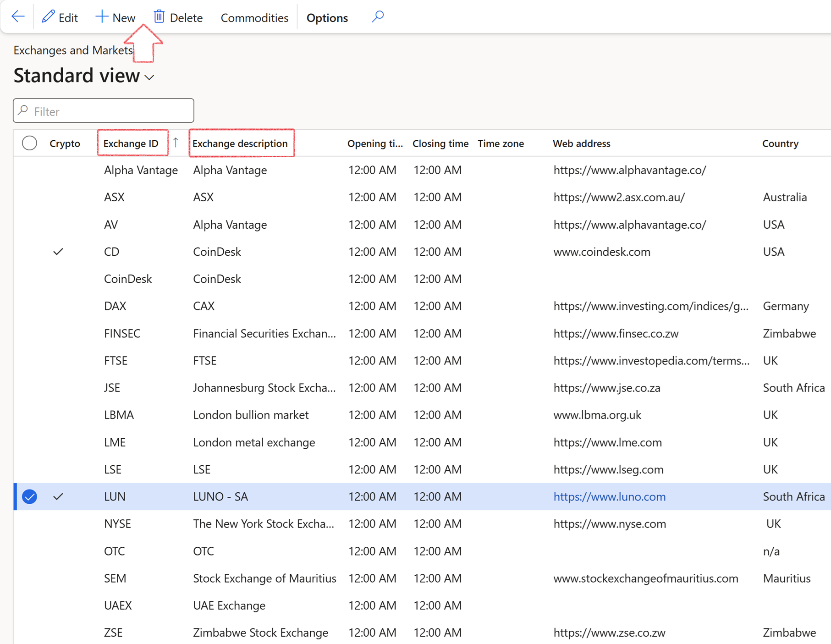The image size is (831, 644).
Task: Select the FINSEC exchange ID cell
Action: pyautogui.click(x=122, y=333)
